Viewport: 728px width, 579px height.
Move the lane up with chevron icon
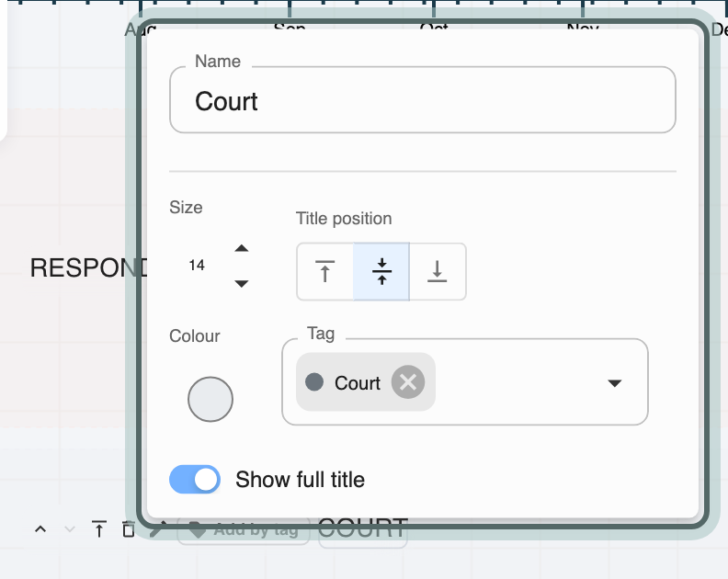(x=40, y=528)
